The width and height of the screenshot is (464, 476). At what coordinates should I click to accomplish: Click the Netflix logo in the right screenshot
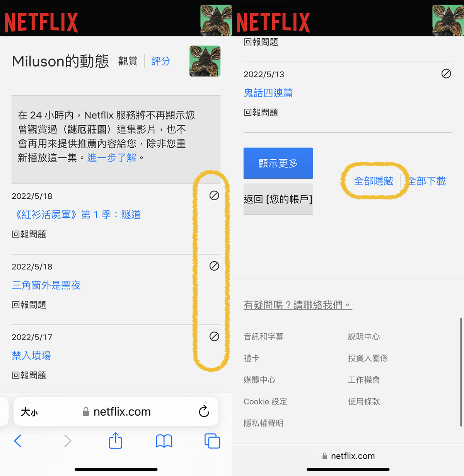click(x=273, y=22)
